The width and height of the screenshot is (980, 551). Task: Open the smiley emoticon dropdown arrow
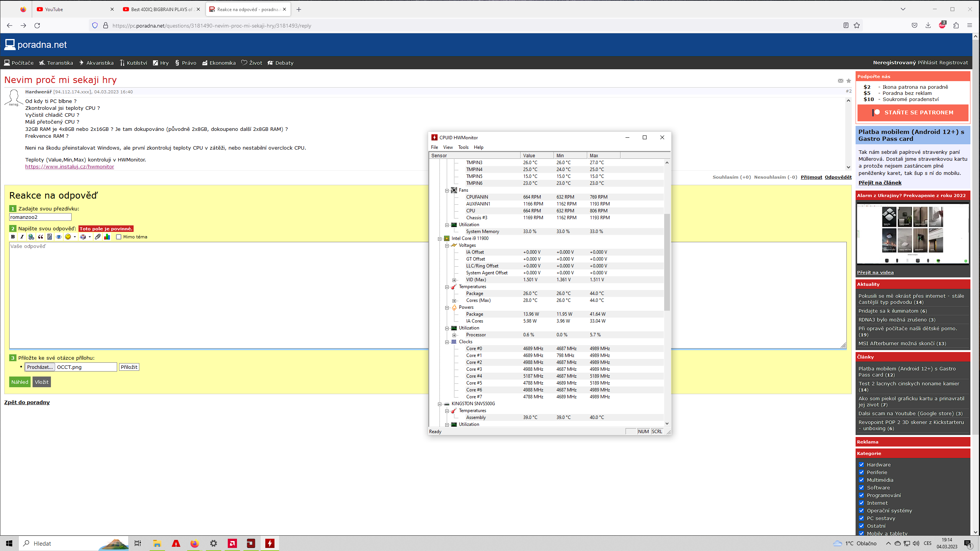pos(75,237)
